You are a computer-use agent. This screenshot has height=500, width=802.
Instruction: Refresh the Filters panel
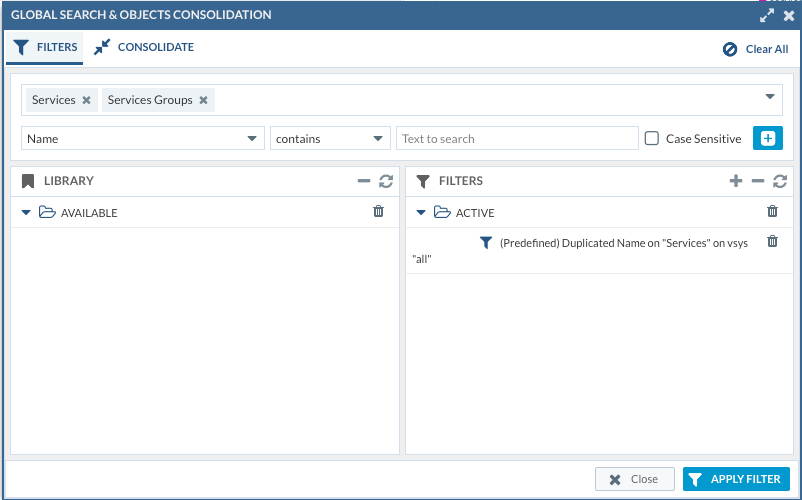[780, 181]
